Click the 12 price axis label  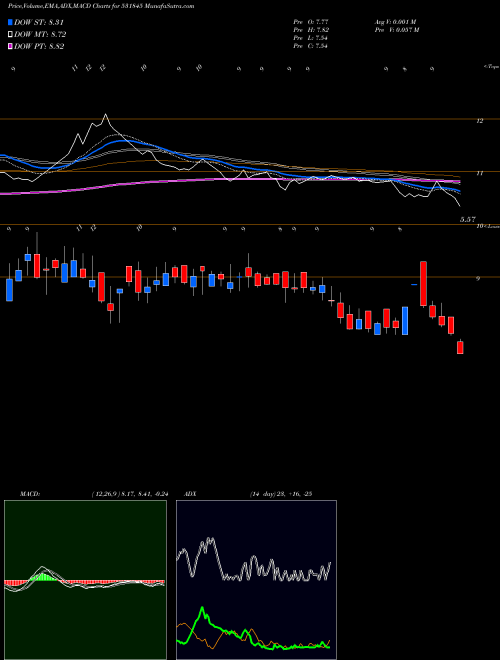(479, 121)
